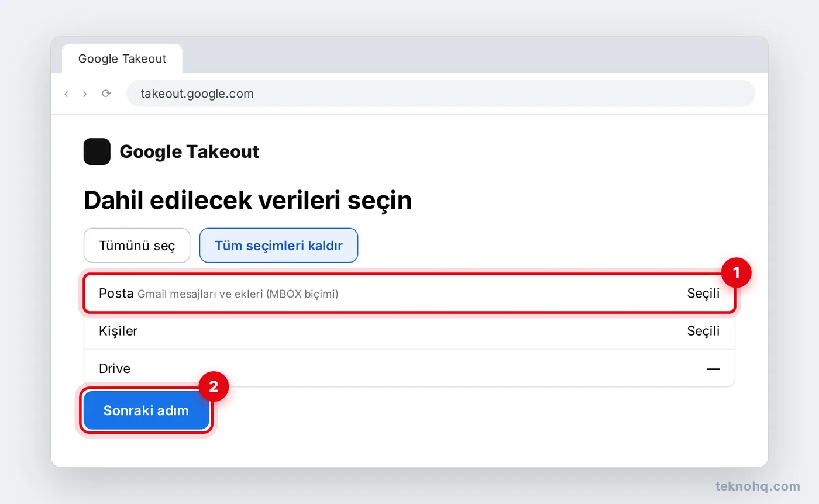Reload the page with the refresh icon
The height and width of the screenshot is (504, 819).
[x=106, y=94]
